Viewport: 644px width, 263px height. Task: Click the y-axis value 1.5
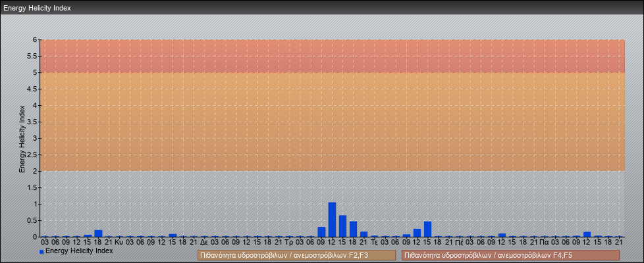point(32,187)
